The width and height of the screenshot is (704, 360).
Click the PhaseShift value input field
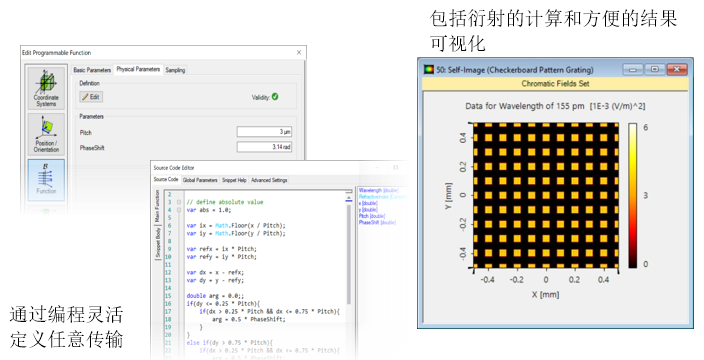(x=264, y=147)
